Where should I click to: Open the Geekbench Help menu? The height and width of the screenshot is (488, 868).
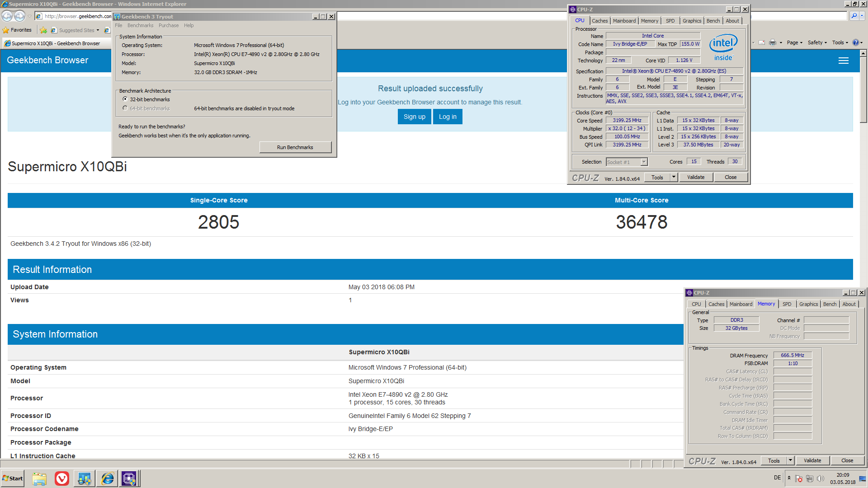coord(189,25)
